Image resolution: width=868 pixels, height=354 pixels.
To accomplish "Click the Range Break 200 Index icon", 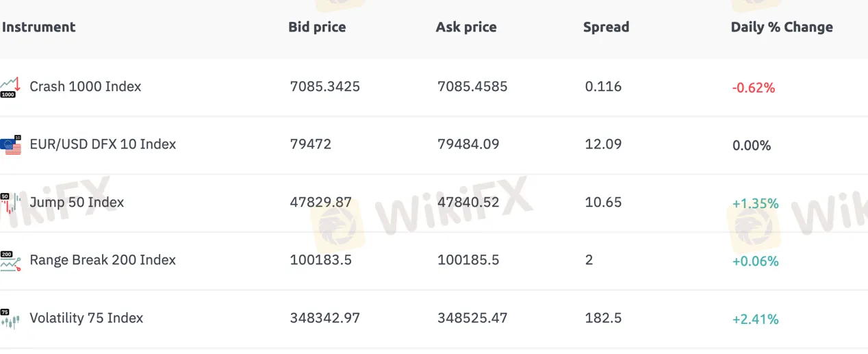I will click(10, 261).
